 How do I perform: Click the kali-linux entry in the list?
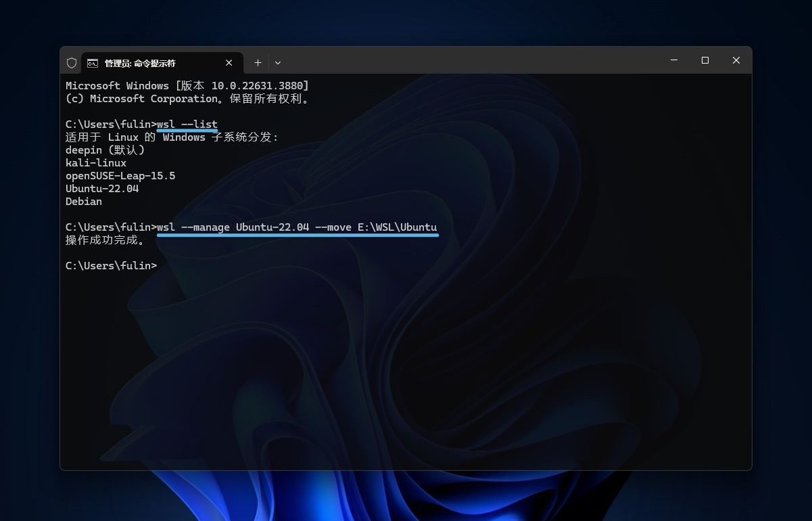pyautogui.click(x=96, y=163)
